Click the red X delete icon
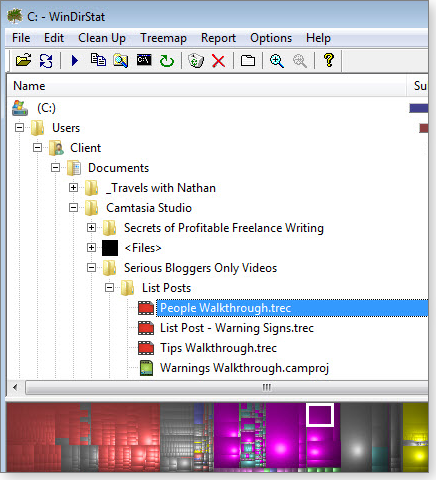 [x=218, y=61]
